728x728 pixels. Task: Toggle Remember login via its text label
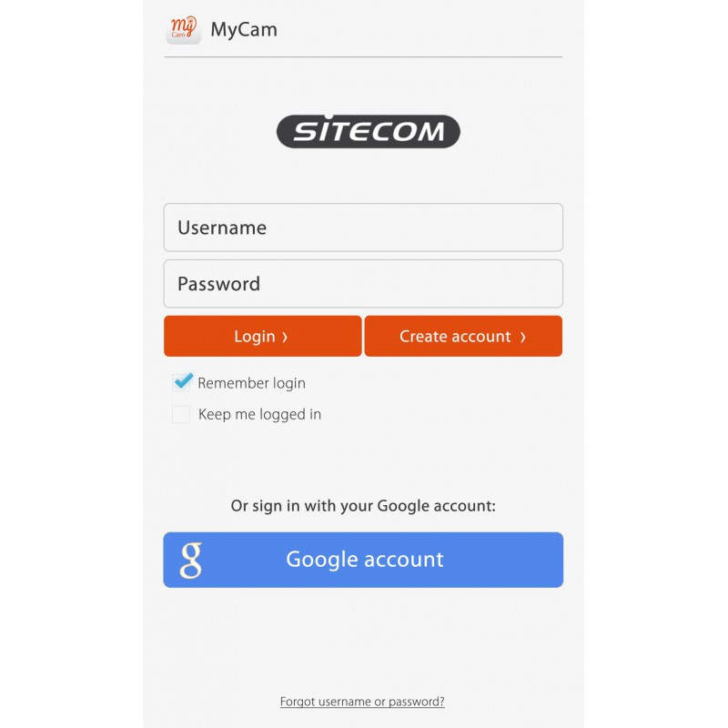coord(252,383)
